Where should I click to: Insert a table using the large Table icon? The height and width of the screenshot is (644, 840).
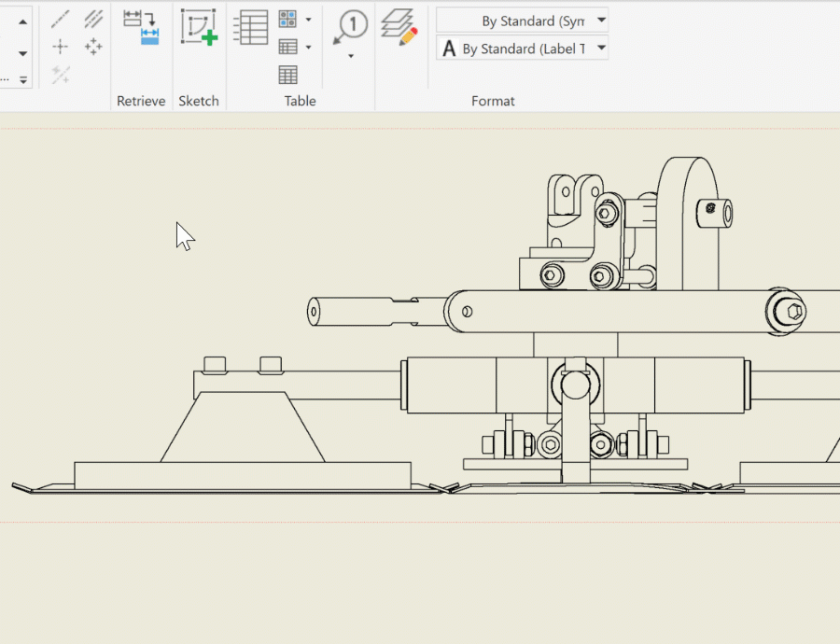click(x=250, y=27)
